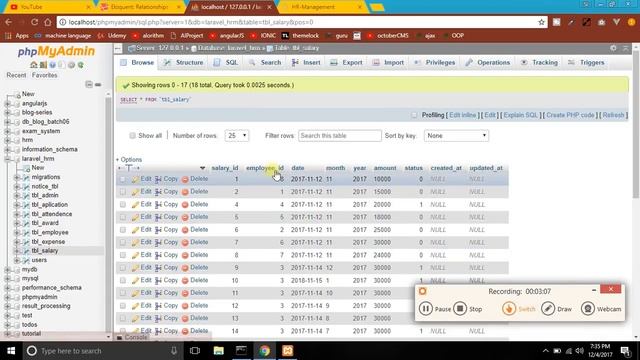Click the Delete icon for salary_id 6
Image resolution: width=640 pixels, height=360 pixels.
click(x=185, y=230)
